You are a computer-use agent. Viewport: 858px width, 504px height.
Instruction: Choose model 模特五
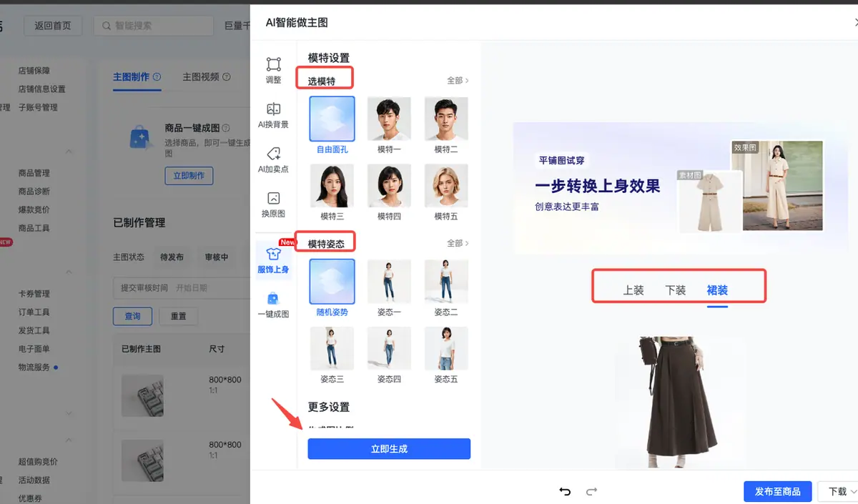446,186
